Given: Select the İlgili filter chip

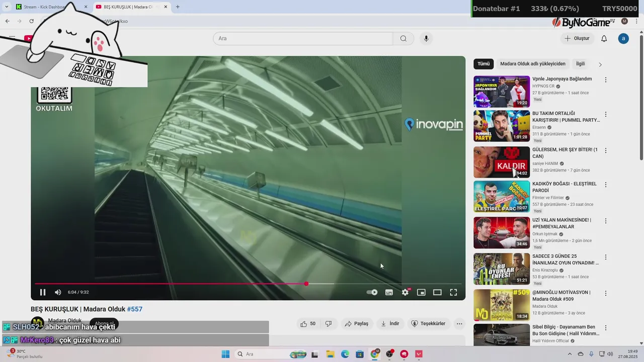Looking at the screenshot, I should 581,64.
